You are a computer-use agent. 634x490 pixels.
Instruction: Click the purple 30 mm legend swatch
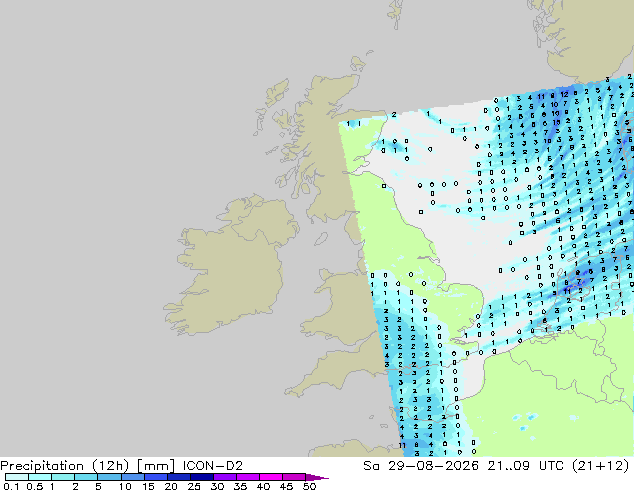tap(225, 477)
